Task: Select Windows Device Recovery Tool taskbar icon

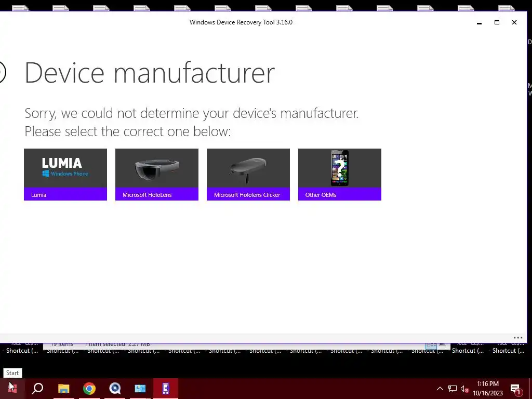Action: click(166, 389)
